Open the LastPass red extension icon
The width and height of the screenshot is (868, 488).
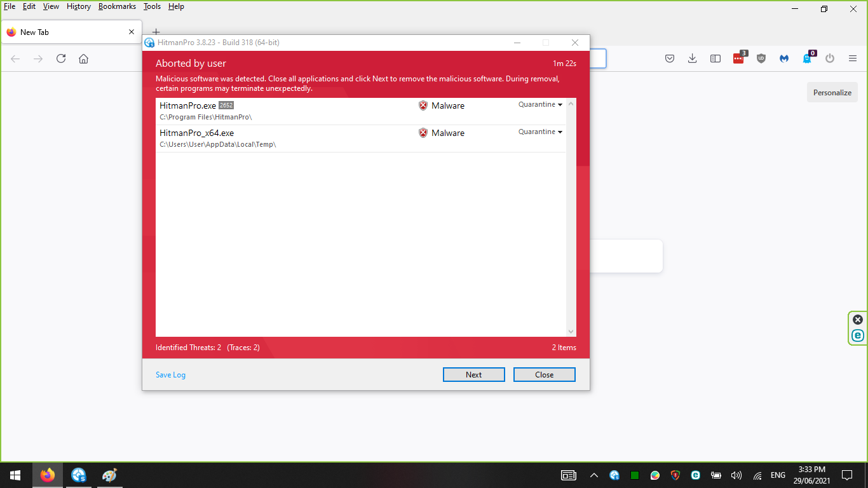click(738, 58)
